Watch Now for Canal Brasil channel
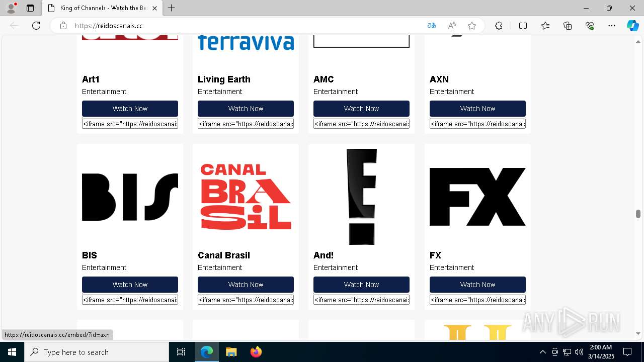The width and height of the screenshot is (644, 362). click(x=246, y=285)
